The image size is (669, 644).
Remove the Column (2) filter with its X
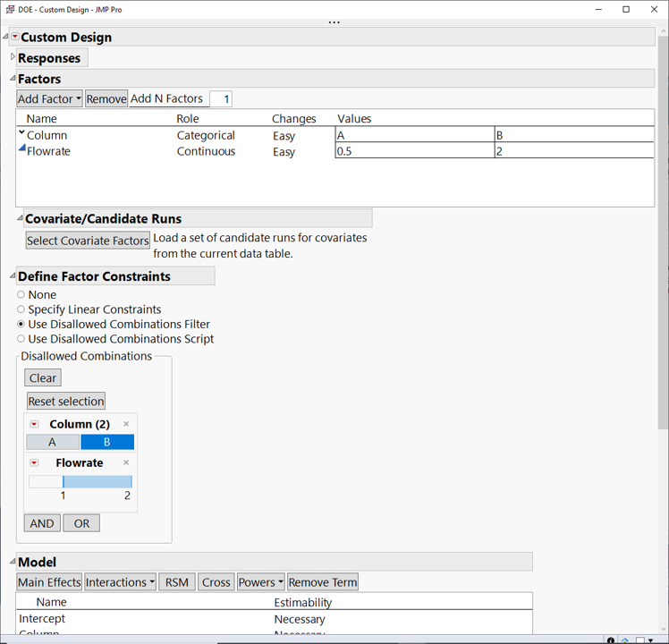126,424
